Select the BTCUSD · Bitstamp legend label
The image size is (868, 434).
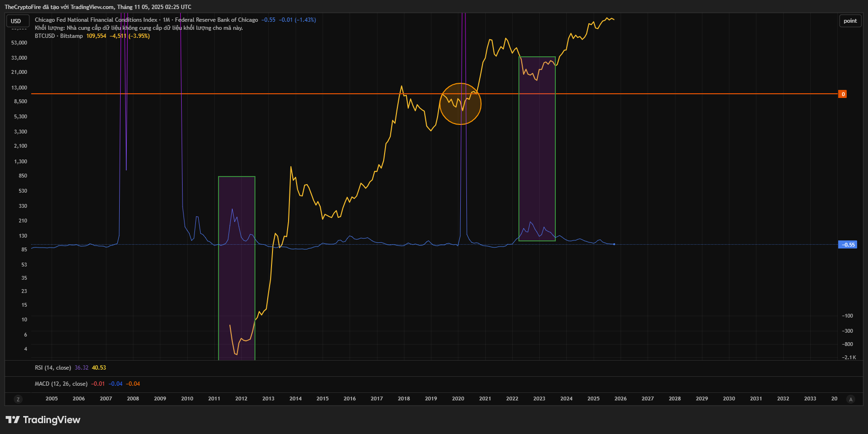pyautogui.click(x=59, y=36)
